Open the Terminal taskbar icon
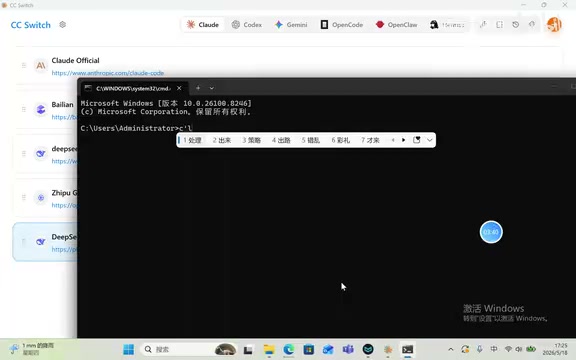The width and height of the screenshot is (576, 360). [x=407, y=350]
